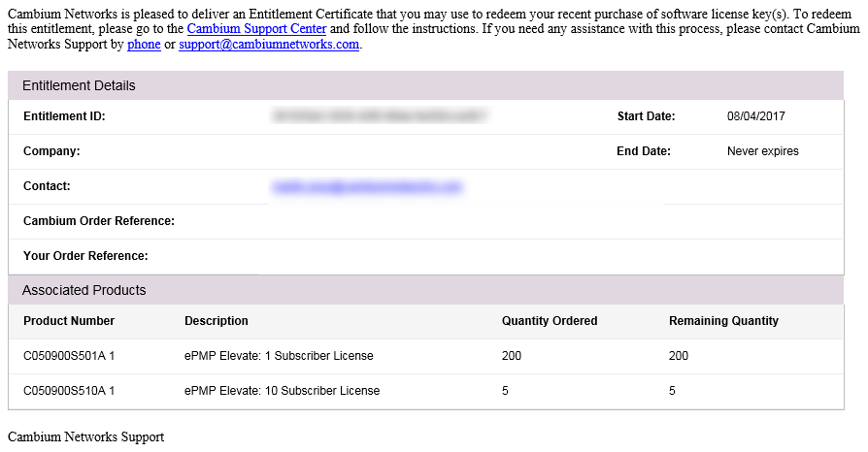Click the Never expires end date value
The width and height of the screenshot is (868, 452).
[x=762, y=151]
